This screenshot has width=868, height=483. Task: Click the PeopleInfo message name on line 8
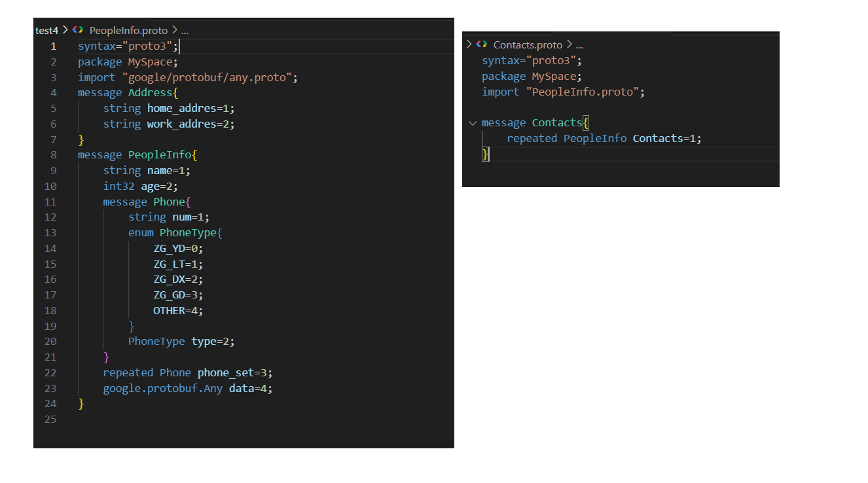160,155
